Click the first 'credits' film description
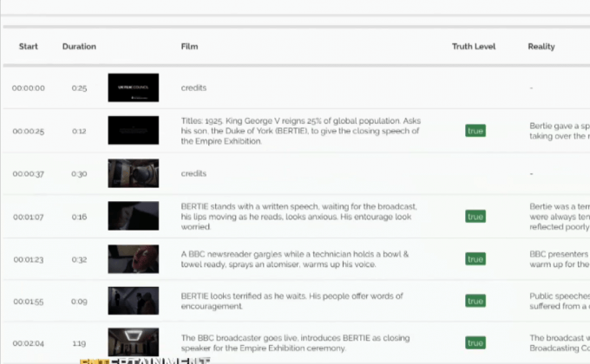Screen dimensions: 590x364 click(193, 88)
